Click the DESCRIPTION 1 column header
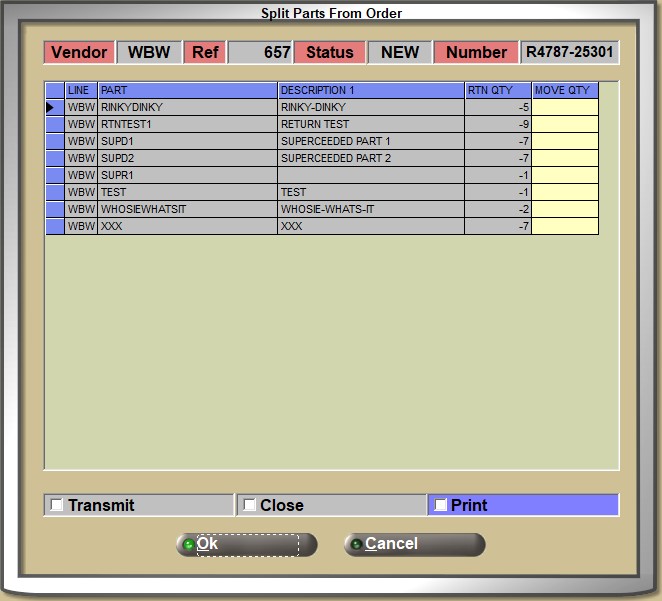Image resolution: width=662 pixels, height=601 pixels. 370,90
